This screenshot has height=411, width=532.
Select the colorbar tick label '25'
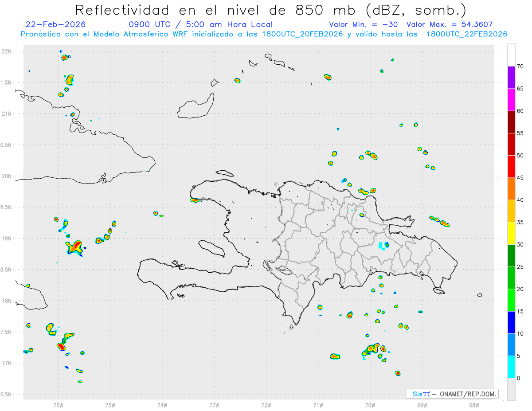point(520,267)
